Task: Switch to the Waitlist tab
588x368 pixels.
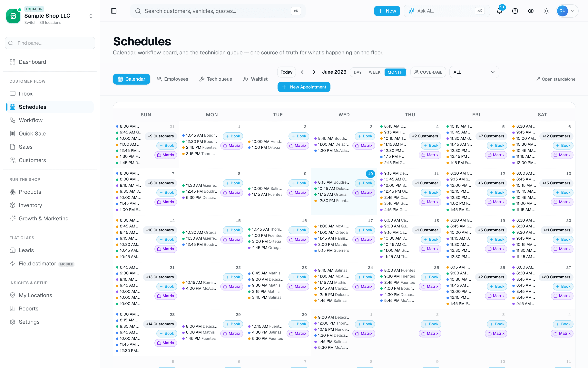Action: pyautogui.click(x=255, y=79)
